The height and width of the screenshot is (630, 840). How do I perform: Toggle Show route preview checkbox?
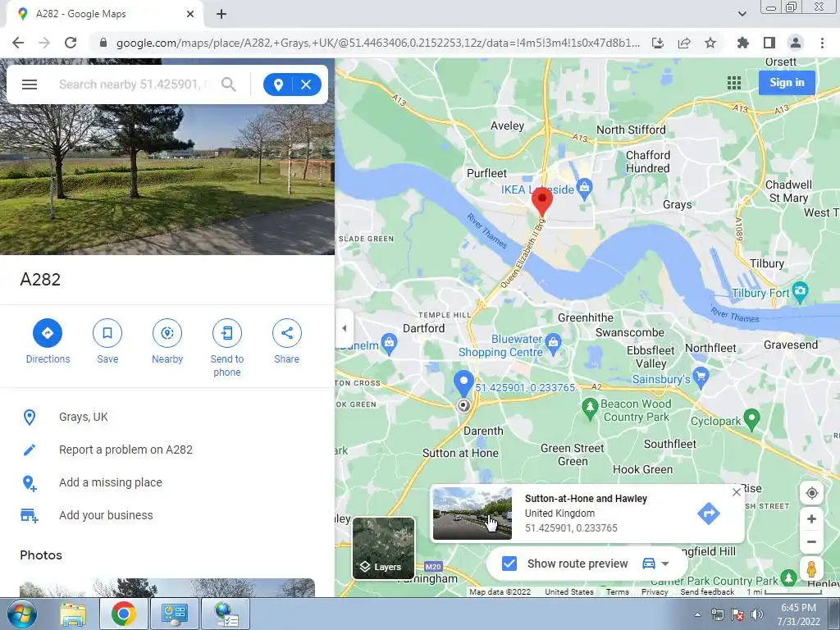509,564
